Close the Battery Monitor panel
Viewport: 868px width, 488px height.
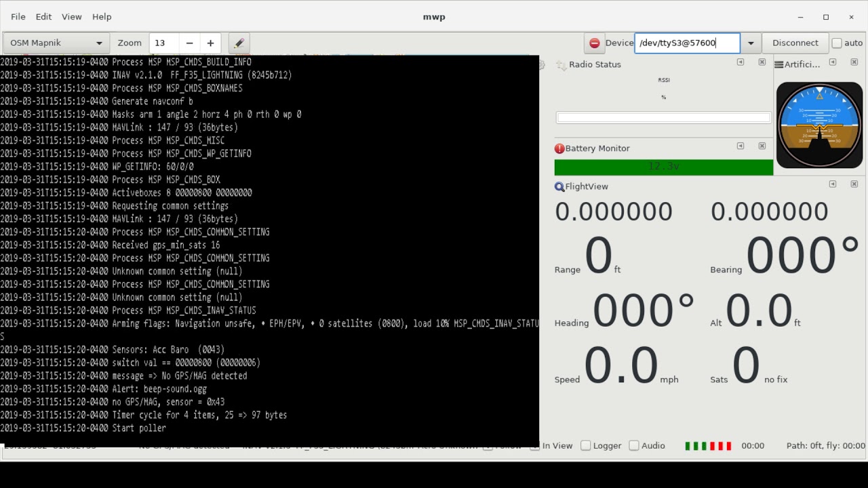(x=762, y=146)
